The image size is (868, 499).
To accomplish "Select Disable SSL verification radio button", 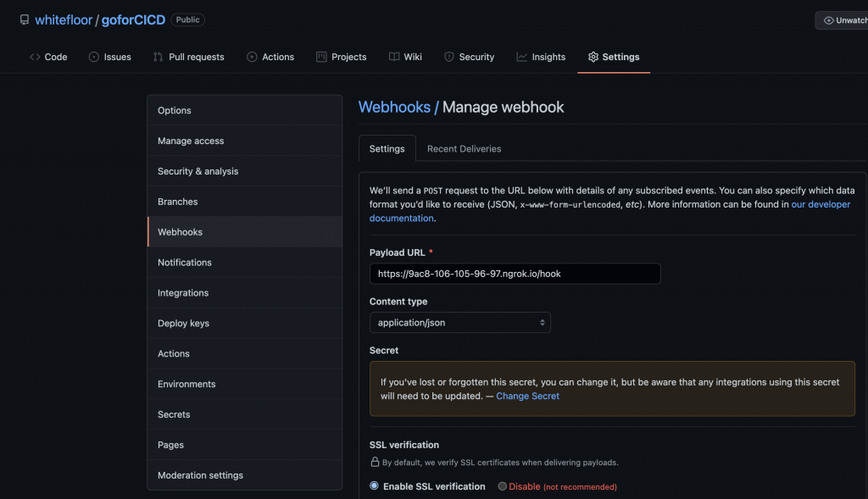I will [x=502, y=486].
